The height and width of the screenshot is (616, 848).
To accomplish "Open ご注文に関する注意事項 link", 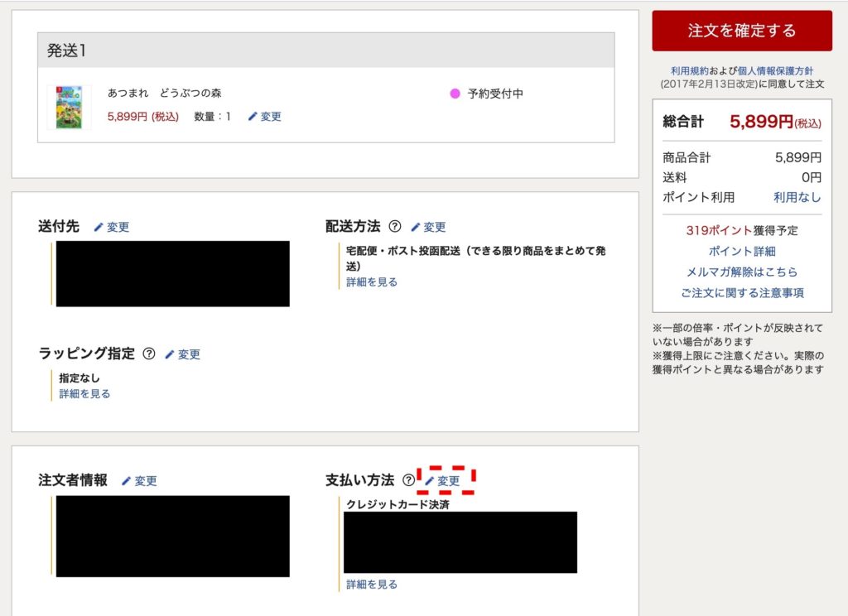I will tap(742, 292).
